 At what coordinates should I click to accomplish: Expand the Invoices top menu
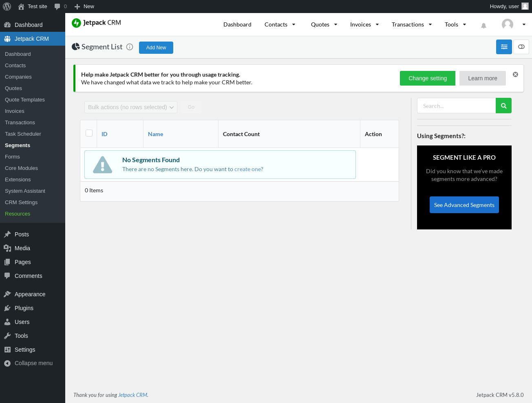364,24
